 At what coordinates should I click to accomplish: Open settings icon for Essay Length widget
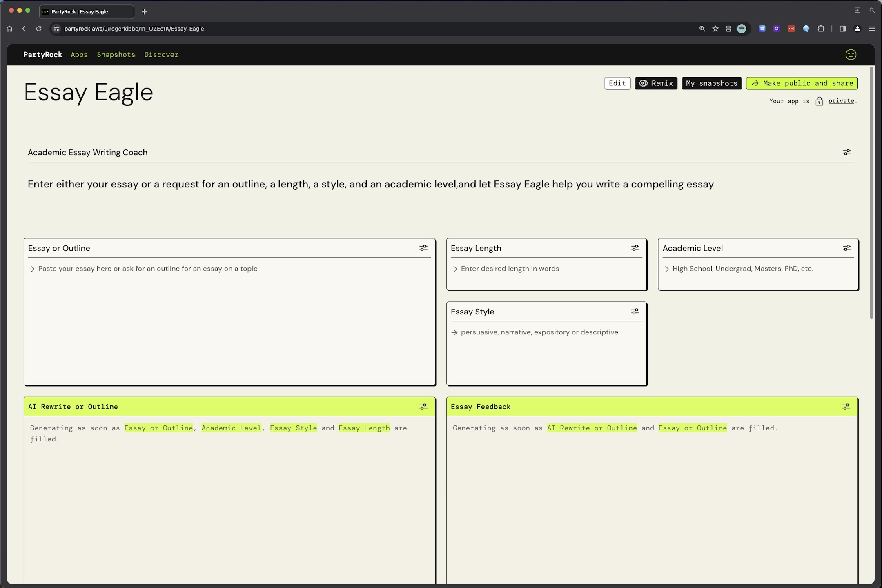(x=635, y=248)
